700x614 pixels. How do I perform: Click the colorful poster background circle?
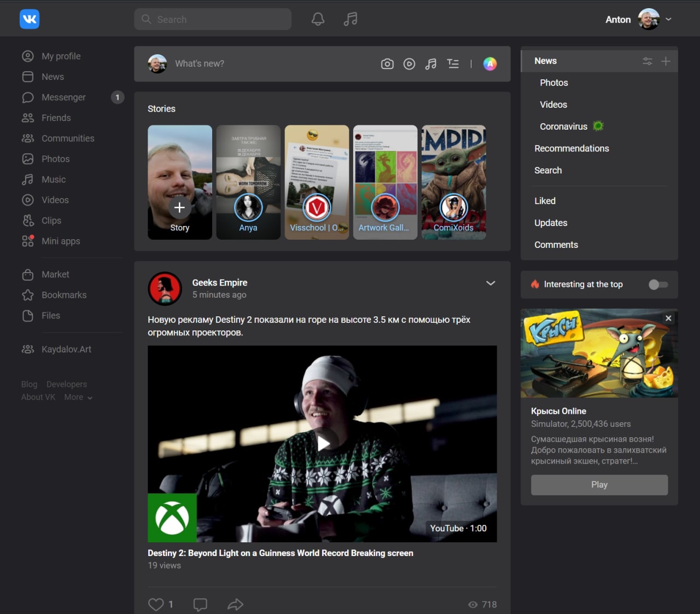[x=490, y=64]
